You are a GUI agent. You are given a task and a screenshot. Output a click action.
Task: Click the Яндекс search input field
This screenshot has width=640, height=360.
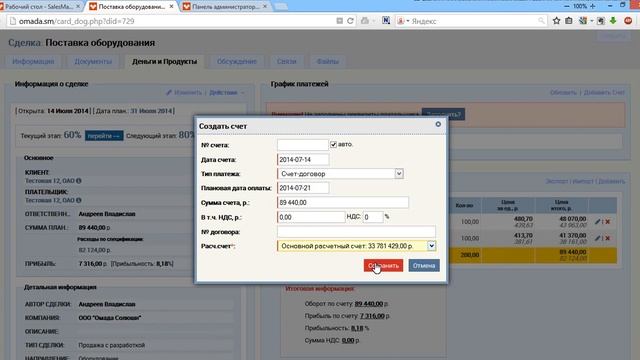coord(473,21)
